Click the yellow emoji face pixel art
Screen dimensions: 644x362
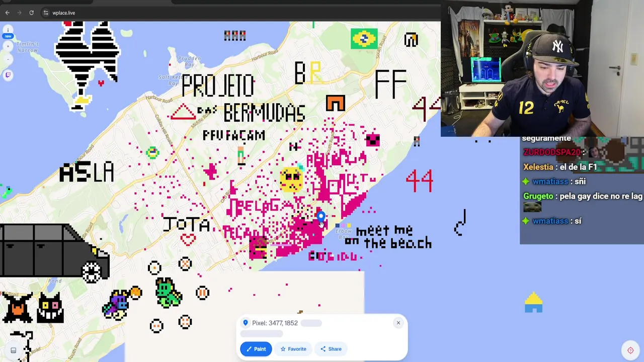(x=291, y=179)
